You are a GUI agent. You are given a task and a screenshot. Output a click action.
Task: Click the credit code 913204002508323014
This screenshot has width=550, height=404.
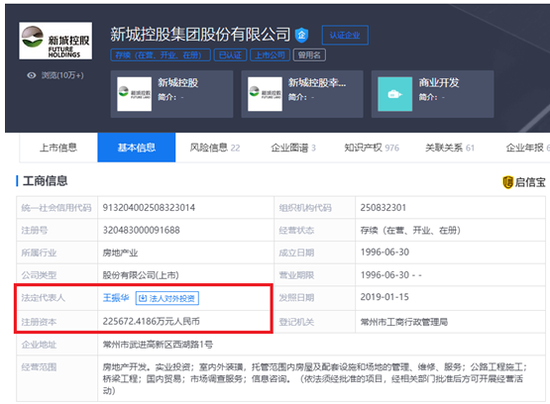(x=149, y=208)
